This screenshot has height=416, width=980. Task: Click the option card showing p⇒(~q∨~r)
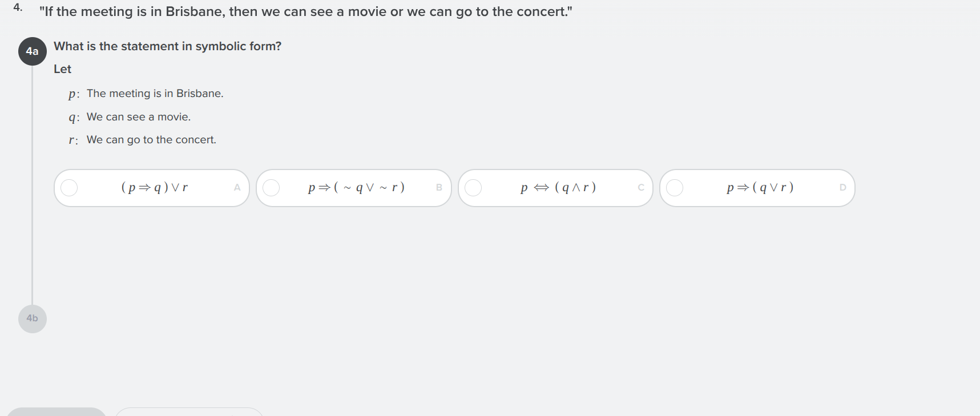[354, 188]
